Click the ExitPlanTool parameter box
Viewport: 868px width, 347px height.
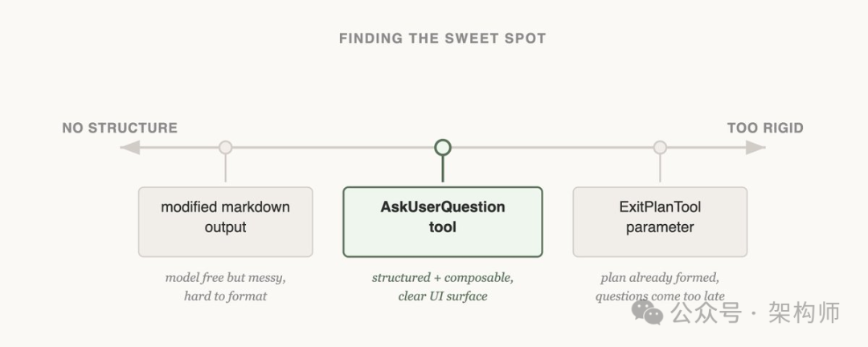pos(660,222)
